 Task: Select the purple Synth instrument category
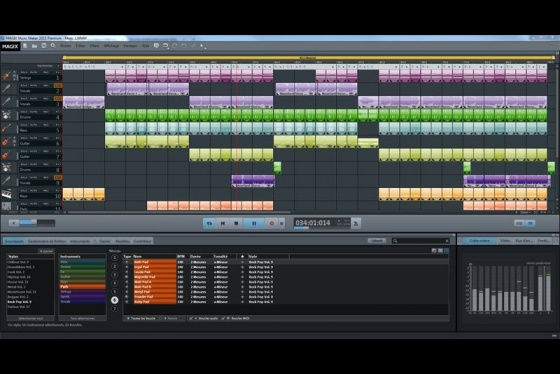coord(82,297)
